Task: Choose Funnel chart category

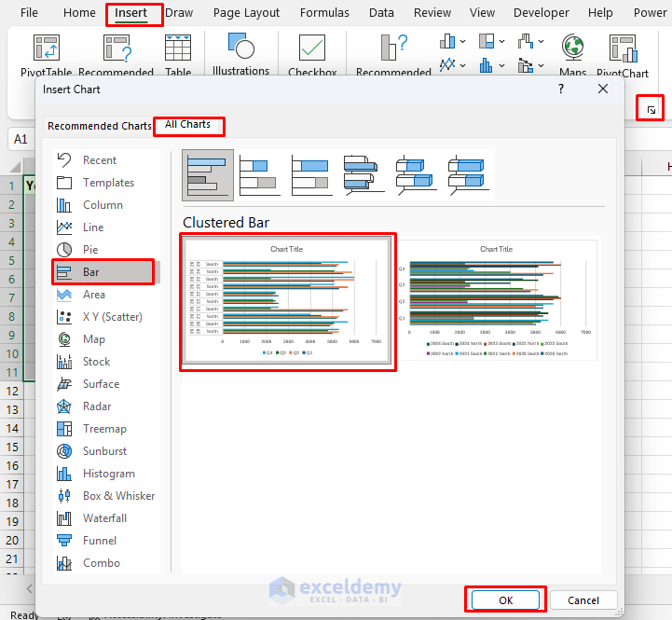Action: pos(106,540)
